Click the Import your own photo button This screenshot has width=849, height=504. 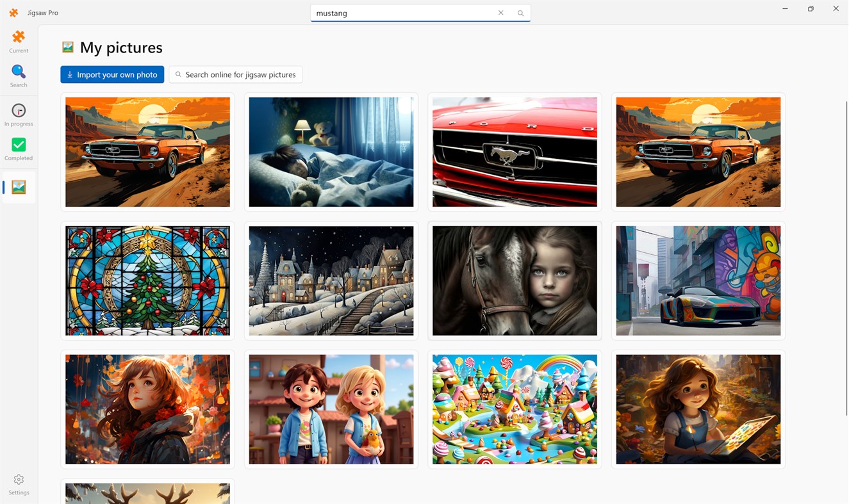tap(111, 74)
